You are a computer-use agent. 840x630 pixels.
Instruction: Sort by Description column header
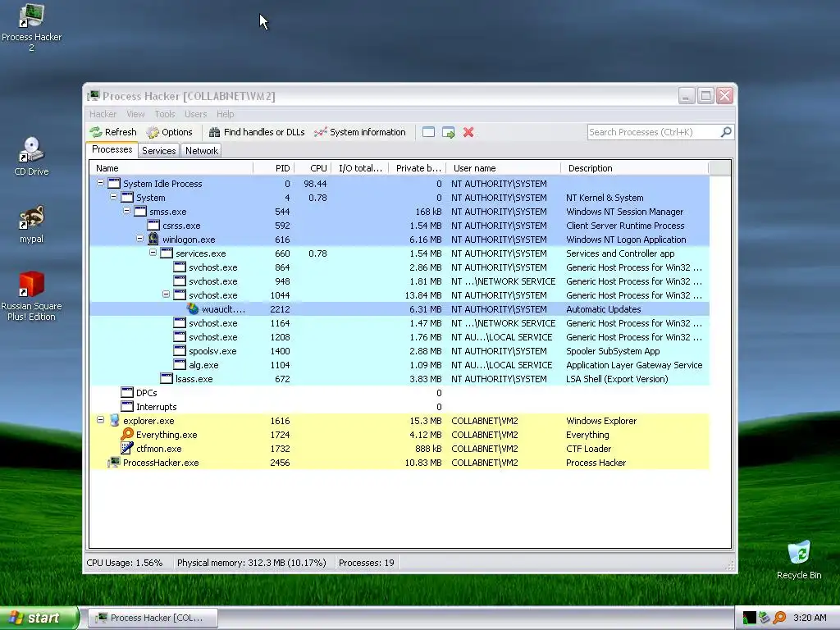(x=634, y=168)
